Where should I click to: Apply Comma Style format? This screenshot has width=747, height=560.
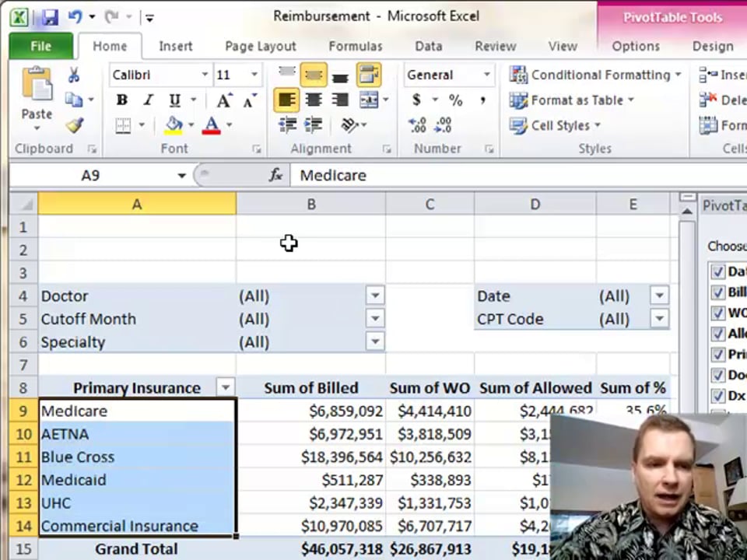[x=483, y=100]
